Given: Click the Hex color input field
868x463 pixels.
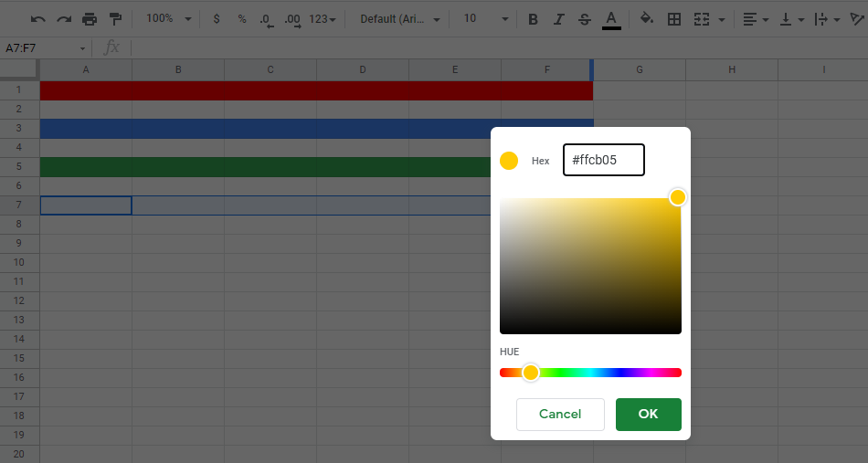Looking at the screenshot, I should click(603, 160).
